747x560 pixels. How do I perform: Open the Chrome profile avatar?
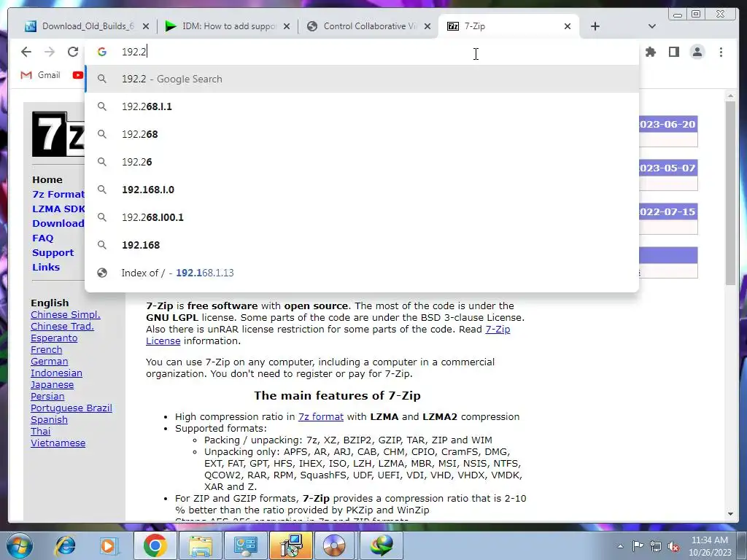[x=697, y=52]
